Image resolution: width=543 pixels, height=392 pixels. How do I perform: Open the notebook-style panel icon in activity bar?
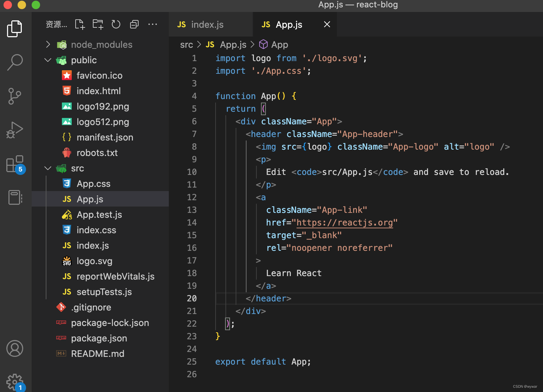[x=15, y=197]
